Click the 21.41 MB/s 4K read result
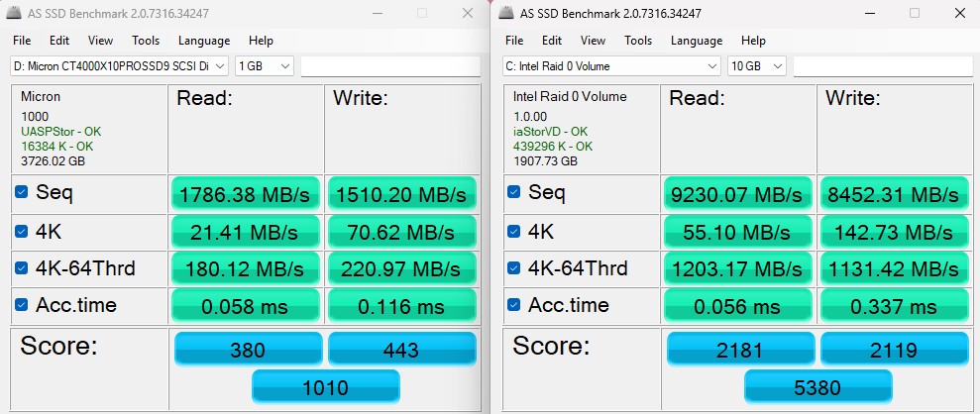980x414 pixels. [x=246, y=233]
